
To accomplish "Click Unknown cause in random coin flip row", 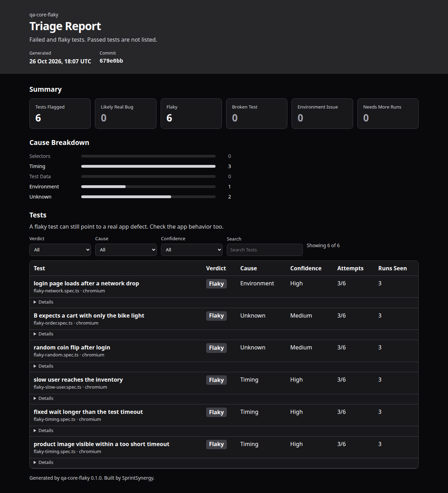I will coord(253,347).
